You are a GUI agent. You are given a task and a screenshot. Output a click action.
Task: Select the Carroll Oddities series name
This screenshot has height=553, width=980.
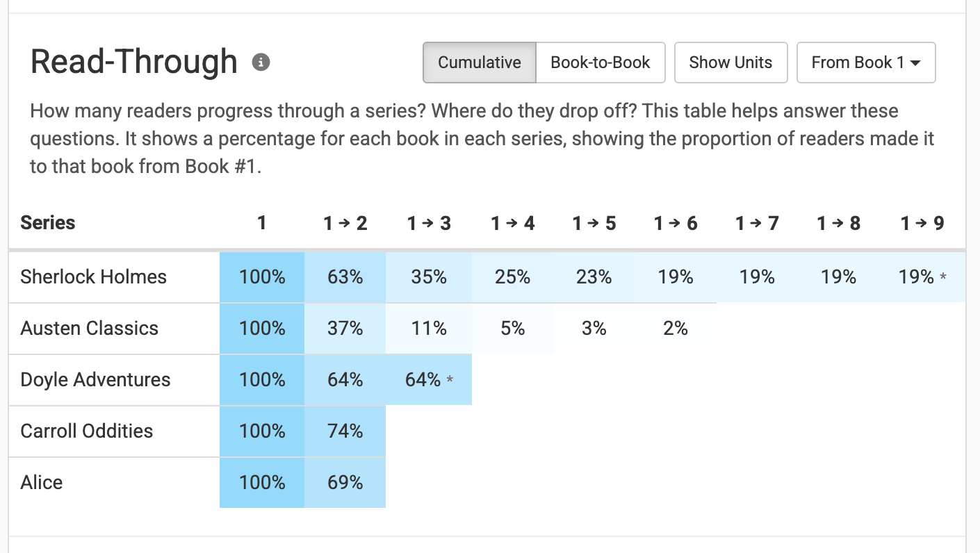tap(87, 431)
